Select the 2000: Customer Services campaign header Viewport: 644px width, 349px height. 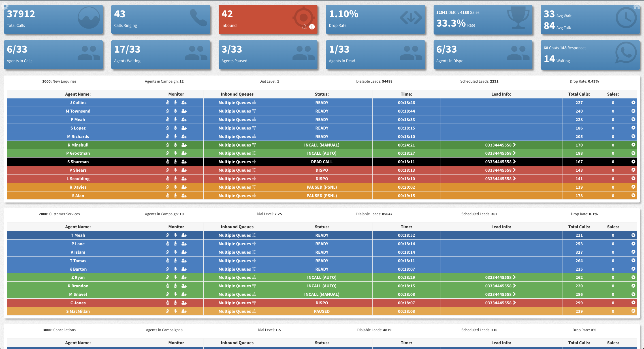[x=59, y=214]
